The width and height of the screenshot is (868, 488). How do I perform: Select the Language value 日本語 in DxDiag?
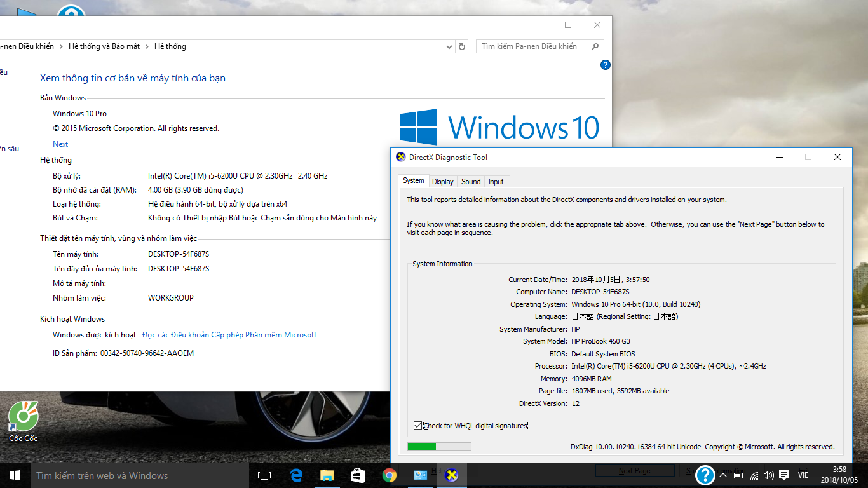625,316
